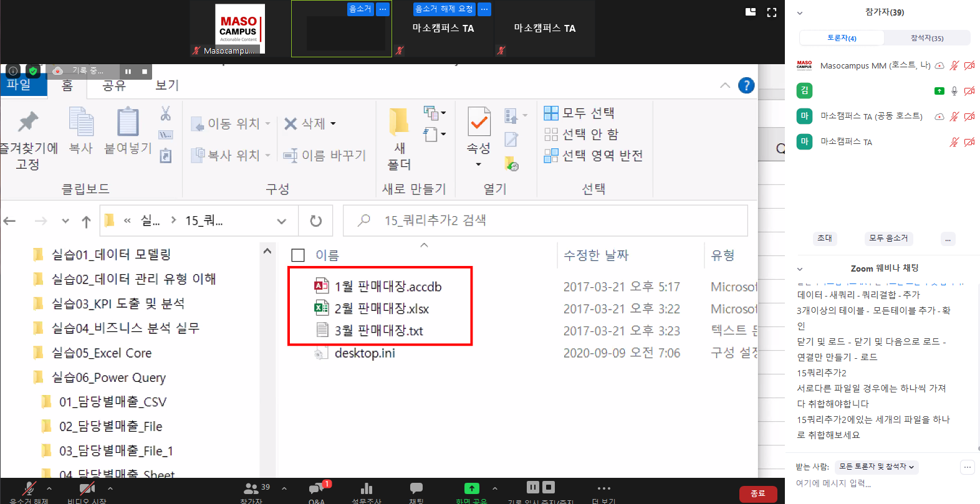
Task: Open the 삭제 delete dropdown arrow
Action: 334,124
